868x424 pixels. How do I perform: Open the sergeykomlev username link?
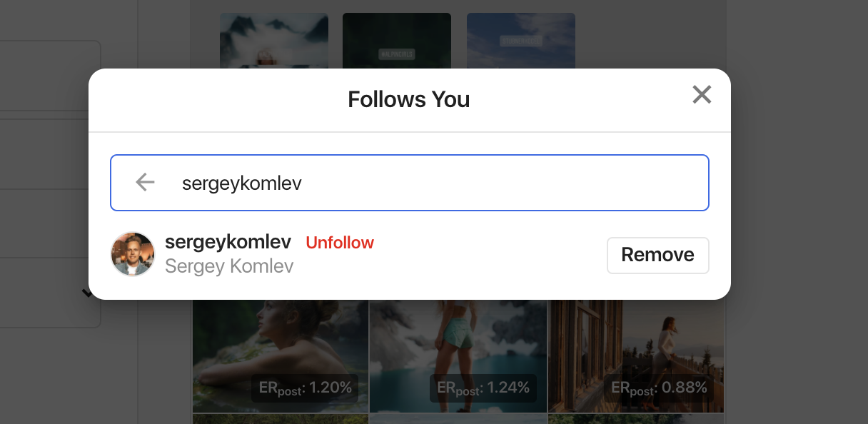click(x=228, y=242)
